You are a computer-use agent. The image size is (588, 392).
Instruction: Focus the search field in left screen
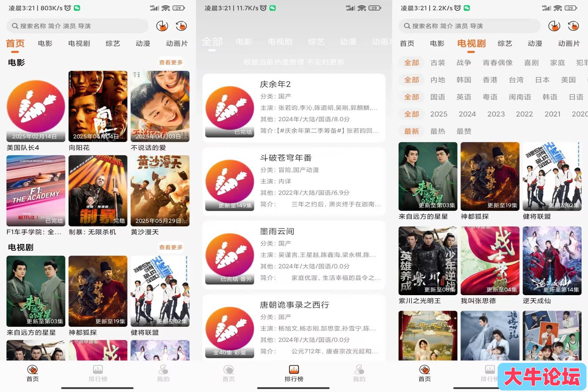[77, 26]
